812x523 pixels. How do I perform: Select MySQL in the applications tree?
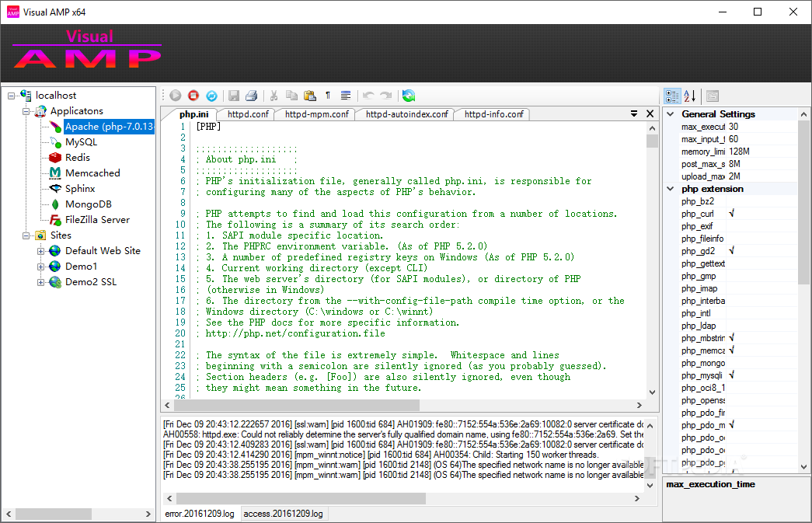click(x=82, y=142)
